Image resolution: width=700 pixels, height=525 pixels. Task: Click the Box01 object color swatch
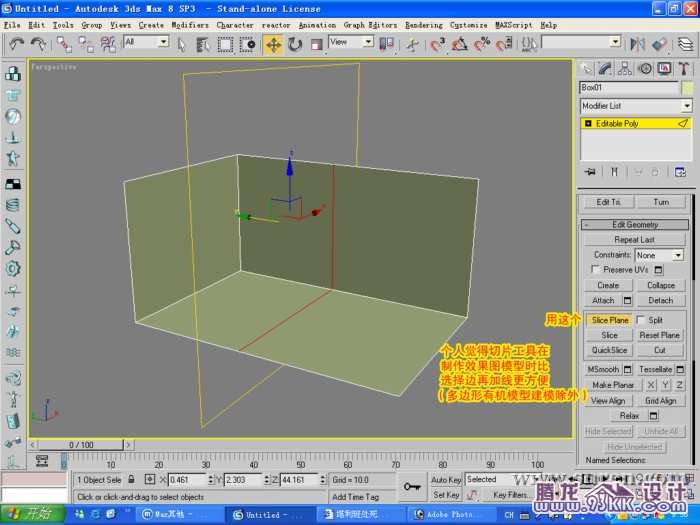[x=687, y=88]
